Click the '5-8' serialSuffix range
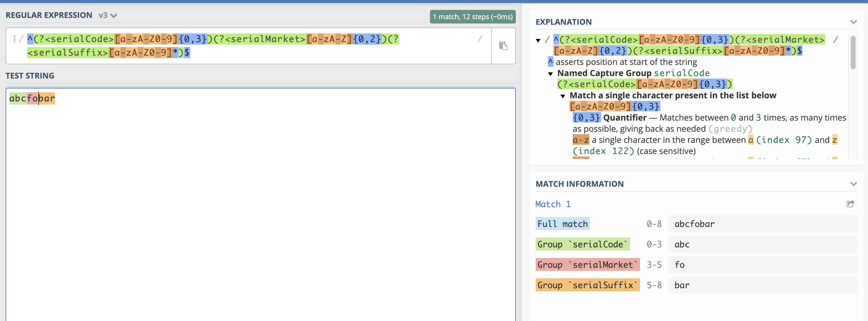 654,285
